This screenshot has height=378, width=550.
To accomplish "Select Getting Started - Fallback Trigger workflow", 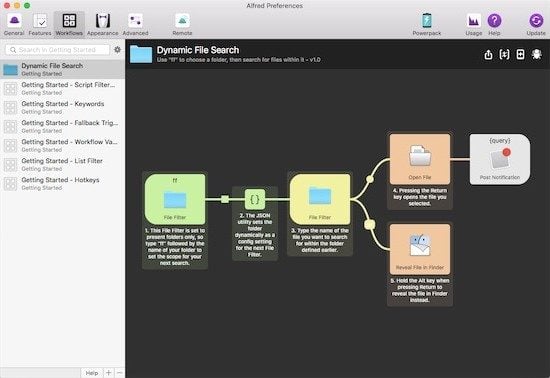I will 62,126.
